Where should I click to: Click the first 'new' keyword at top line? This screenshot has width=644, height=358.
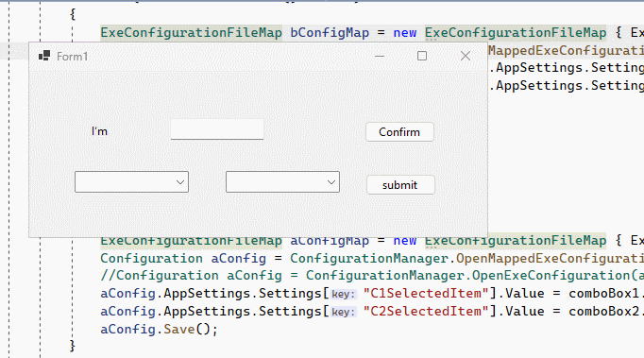click(x=404, y=32)
